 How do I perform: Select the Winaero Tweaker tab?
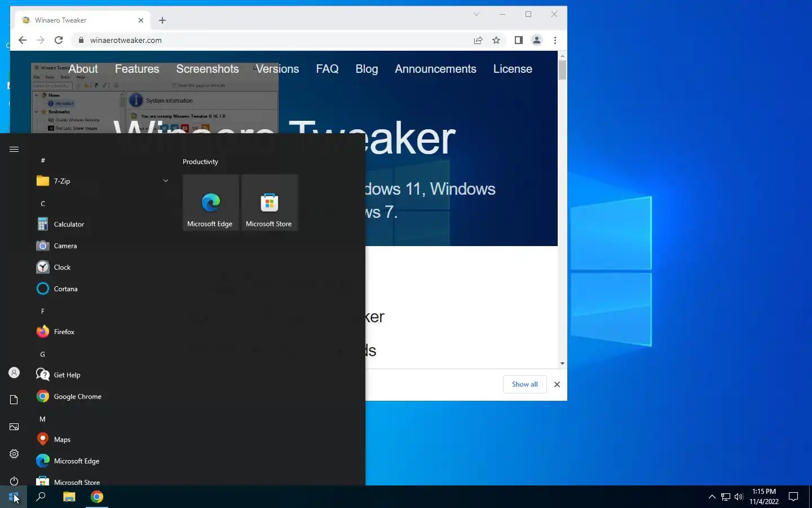[x=83, y=20]
